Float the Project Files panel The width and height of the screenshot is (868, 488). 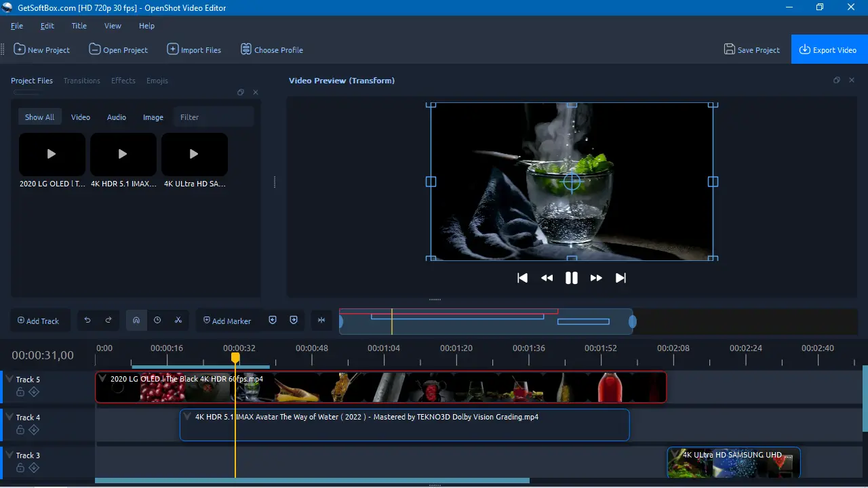click(x=241, y=92)
